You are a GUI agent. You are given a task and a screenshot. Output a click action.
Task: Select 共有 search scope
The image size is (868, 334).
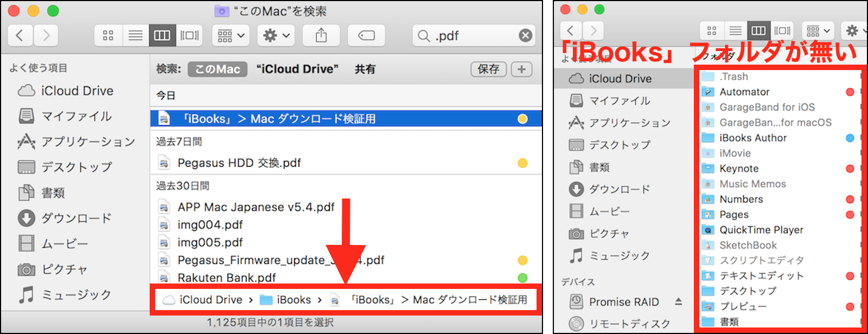365,69
